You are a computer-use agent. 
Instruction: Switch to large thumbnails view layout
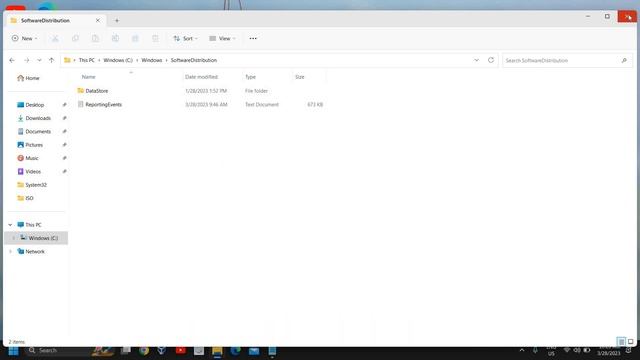[x=631, y=342]
